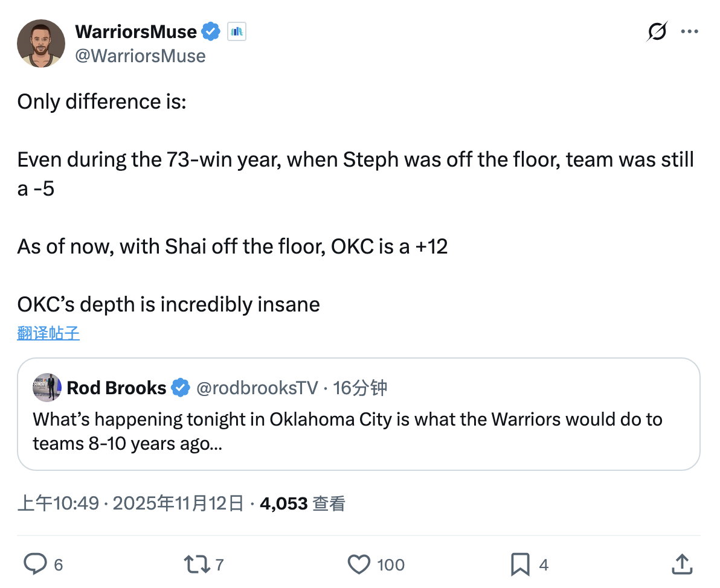Open the quoted Rod Brooks tweet text
Image resolution: width=720 pixels, height=588 pixels.
click(x=347, y=431)
